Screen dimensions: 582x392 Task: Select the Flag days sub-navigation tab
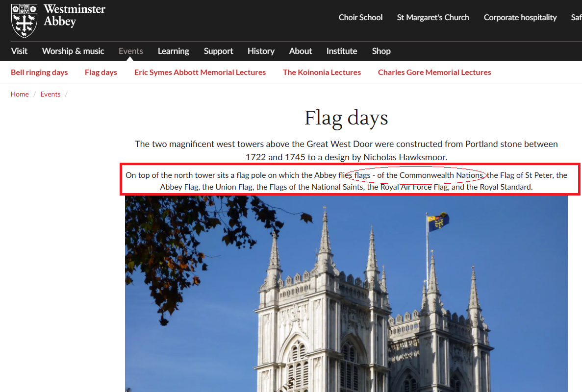click(x=101, y=73)
